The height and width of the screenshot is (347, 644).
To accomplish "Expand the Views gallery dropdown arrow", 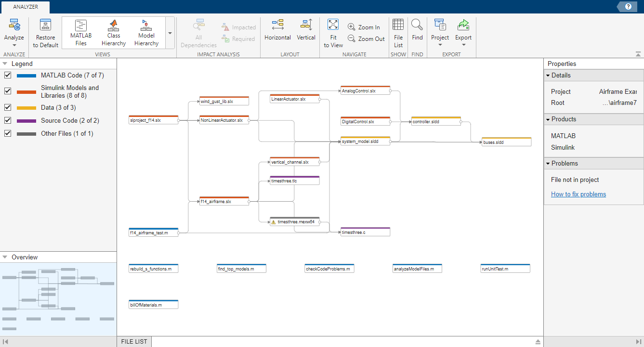I will click(170, 33).
